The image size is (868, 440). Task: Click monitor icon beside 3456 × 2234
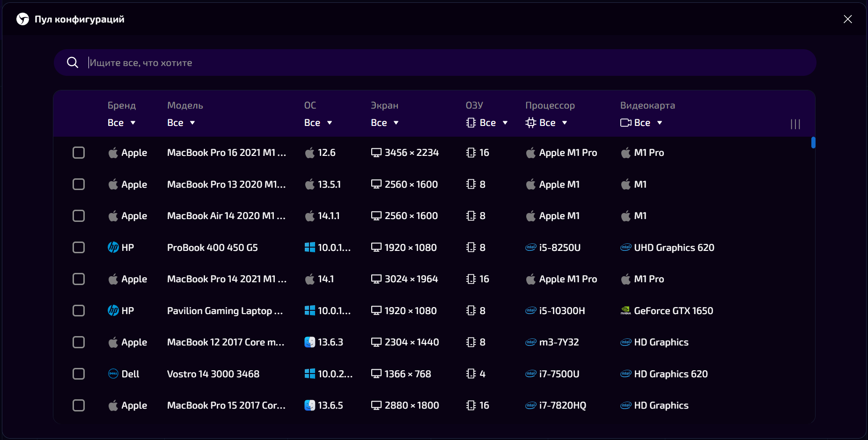click(376, 153)
